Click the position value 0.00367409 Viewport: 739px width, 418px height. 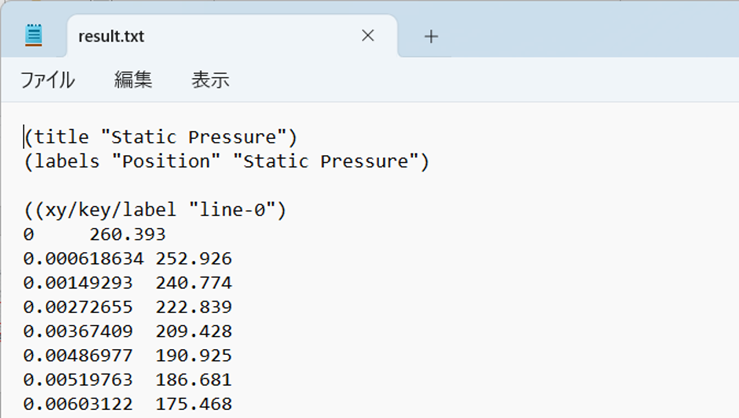tap(78, 331)
